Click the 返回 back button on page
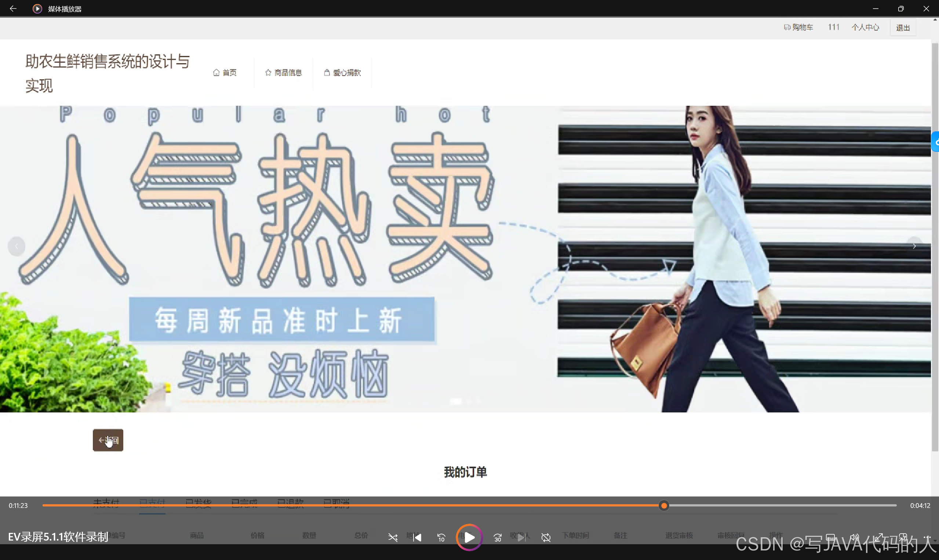939x560 pixels. tap(108, 440)
